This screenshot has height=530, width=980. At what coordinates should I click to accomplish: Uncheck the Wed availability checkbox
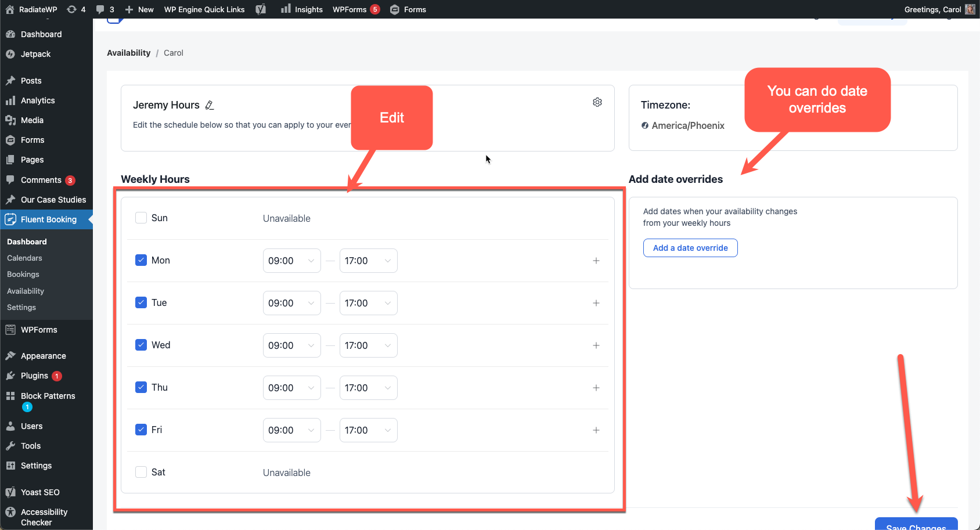tap(141, 345)
